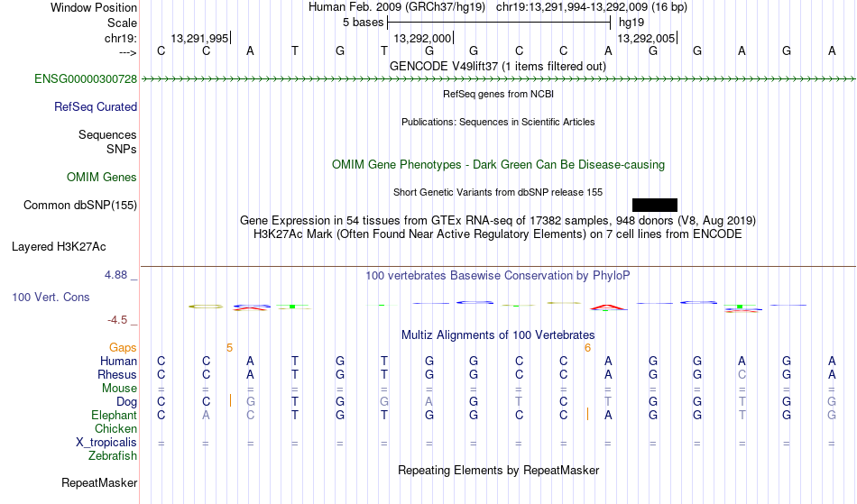The image size is (857, 504).
Task: Click the green ENSG00000300728 intron arrow line
Action: [x=499, y=79]
